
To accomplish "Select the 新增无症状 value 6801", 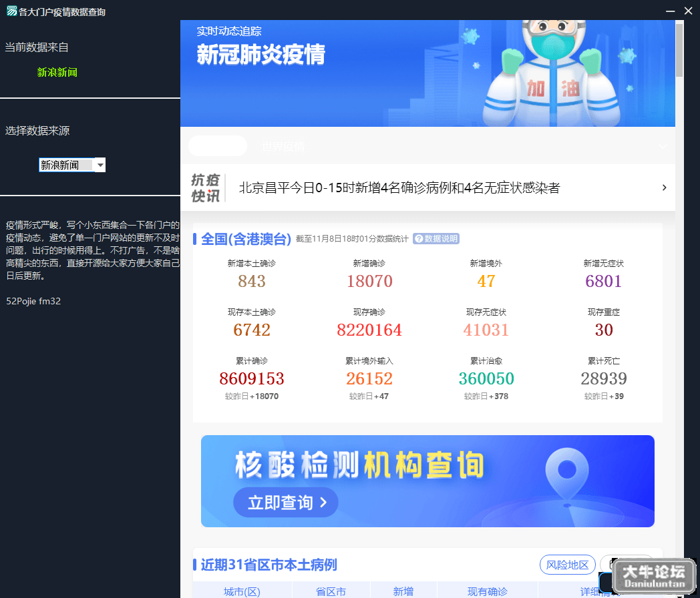I will 604,282.
